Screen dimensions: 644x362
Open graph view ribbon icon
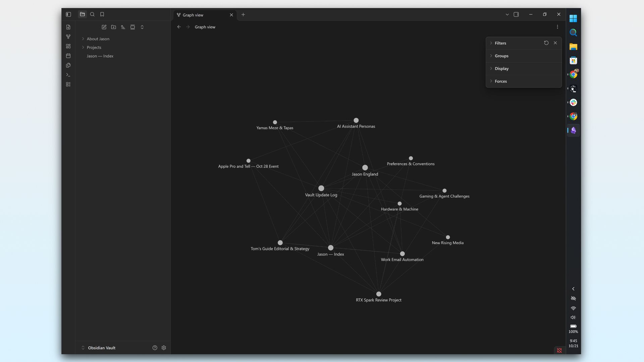point(68,37)
